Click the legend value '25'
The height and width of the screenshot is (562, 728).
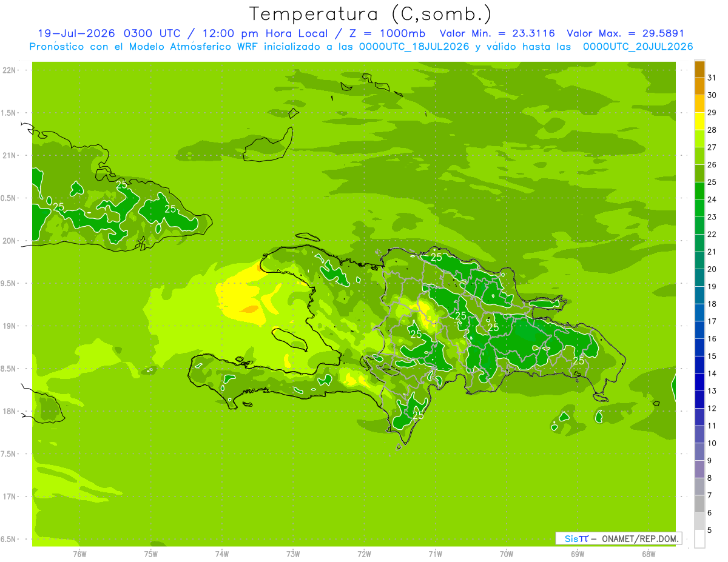click(712, 182)
